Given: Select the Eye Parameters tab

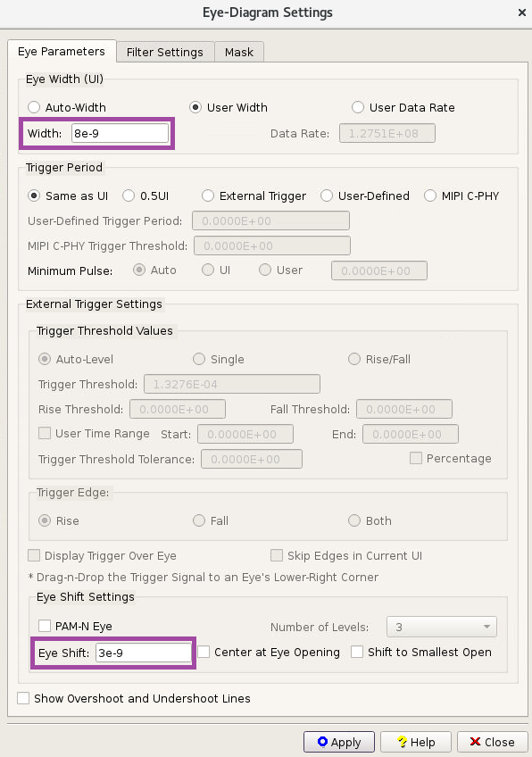Looking at the screenshot, I should tap(62, 52).
